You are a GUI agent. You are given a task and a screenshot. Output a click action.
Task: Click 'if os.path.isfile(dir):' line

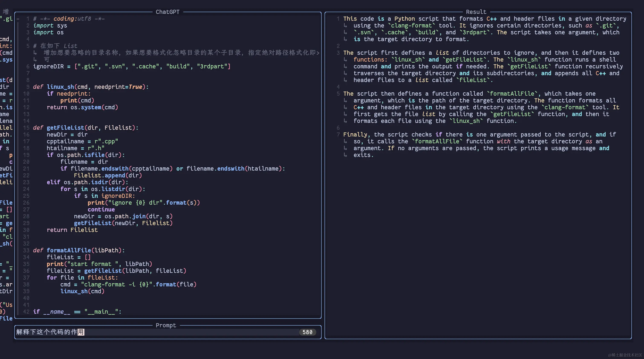coord(86,155)
